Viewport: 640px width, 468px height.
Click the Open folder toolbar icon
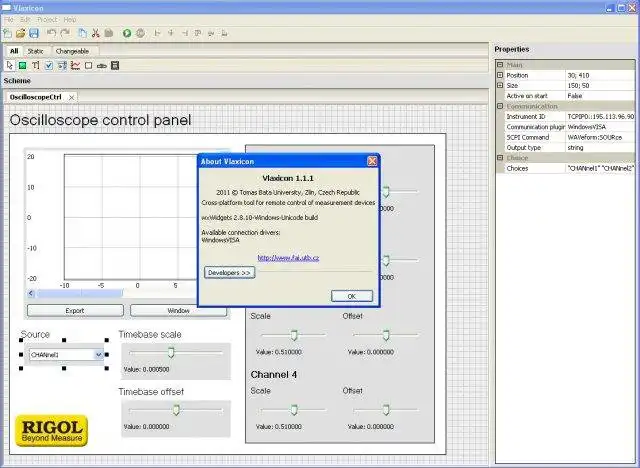(x=21, y=33)
